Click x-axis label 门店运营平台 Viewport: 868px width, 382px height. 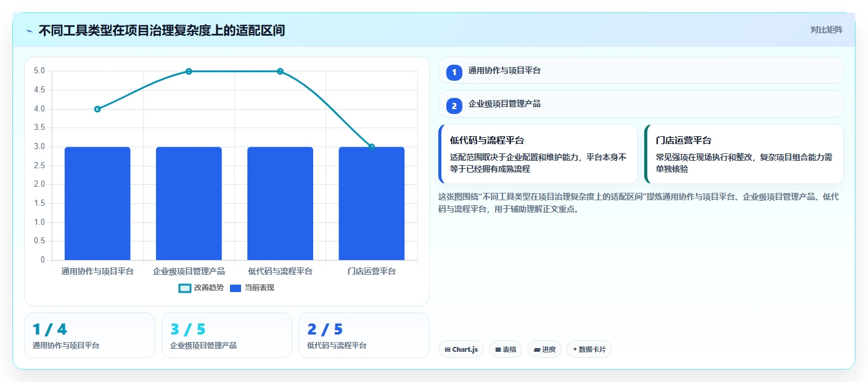(x=372, y=271)
